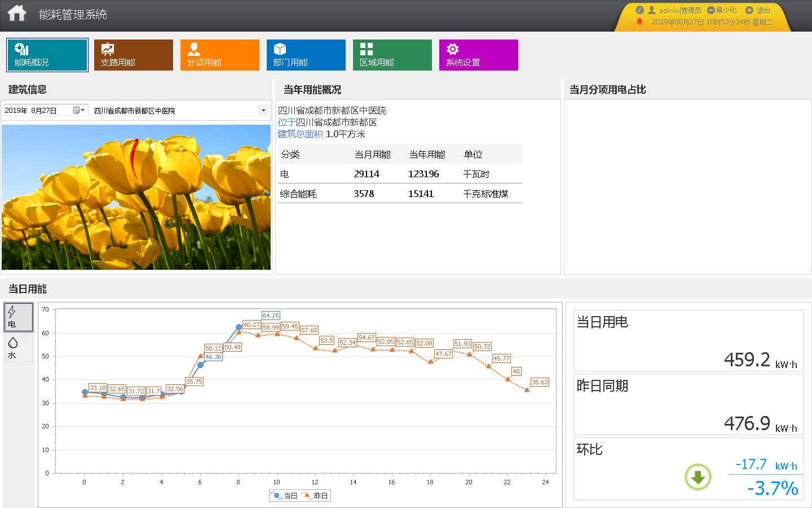The height and width of the screenshot is (508, 812).
Task: Select the 电 lightning icon on chart sidebar
Action: pos(19,317)
